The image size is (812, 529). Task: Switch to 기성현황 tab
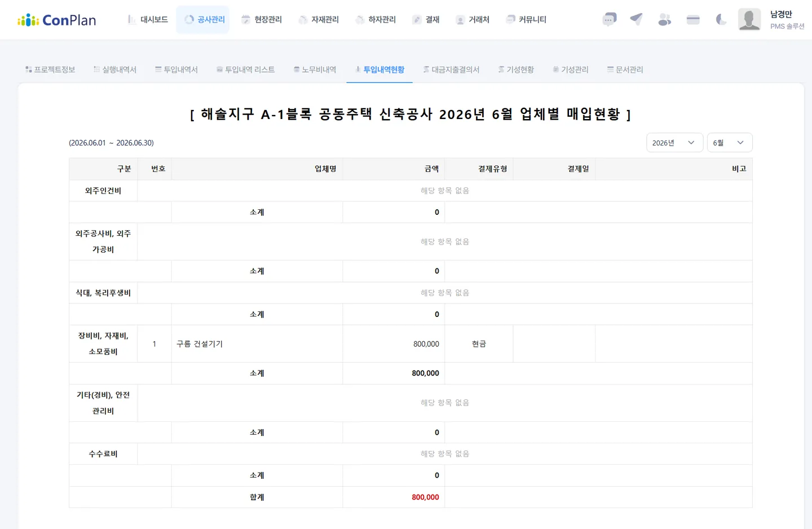tap(516, 69)
